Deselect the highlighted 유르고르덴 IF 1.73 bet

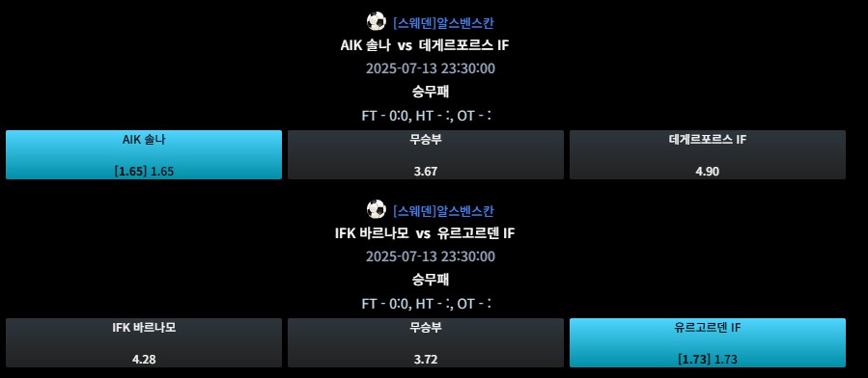point(708,342)
